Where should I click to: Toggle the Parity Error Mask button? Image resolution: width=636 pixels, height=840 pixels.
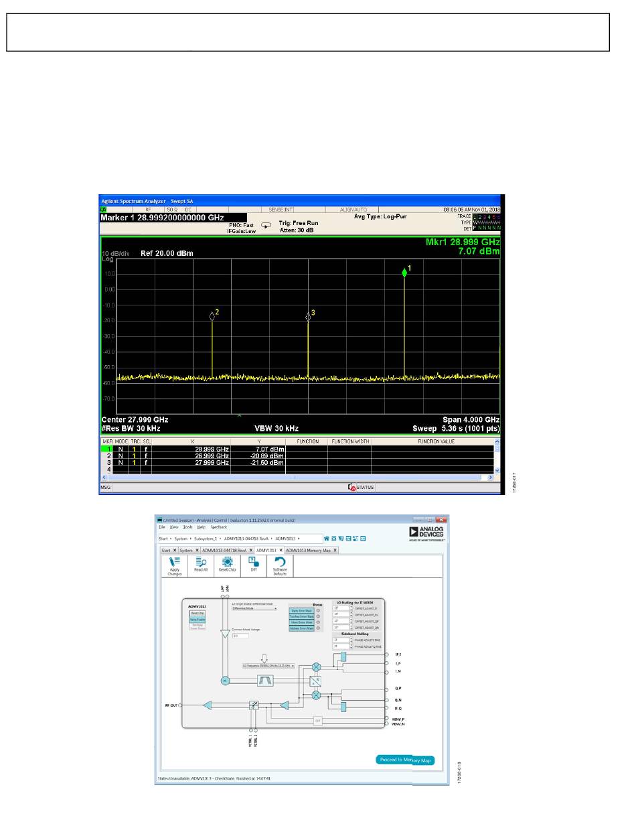click(x=301, y=610)
